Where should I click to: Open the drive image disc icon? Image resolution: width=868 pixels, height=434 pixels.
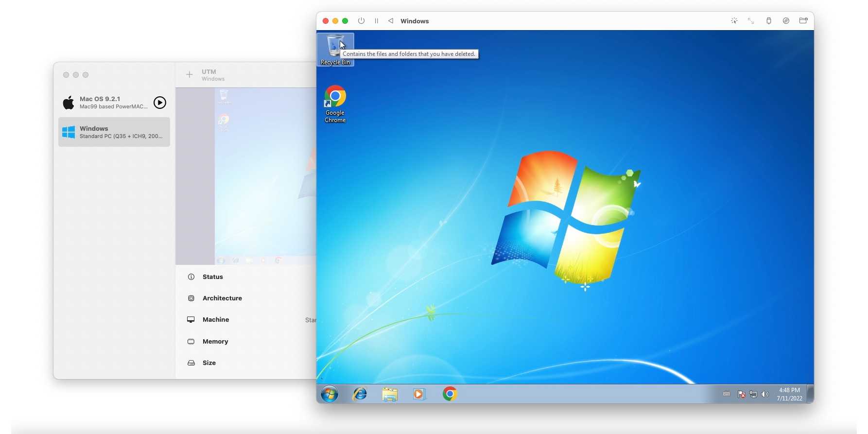point(786,21)
